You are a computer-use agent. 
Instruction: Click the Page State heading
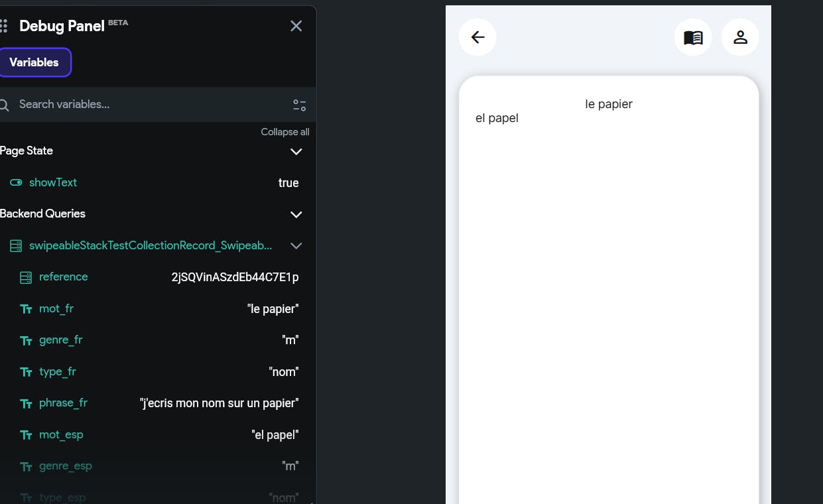tap(27, 151)
